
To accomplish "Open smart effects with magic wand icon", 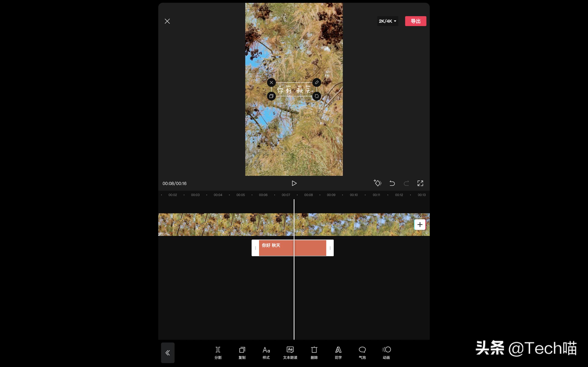I will (x=377, y=183).
